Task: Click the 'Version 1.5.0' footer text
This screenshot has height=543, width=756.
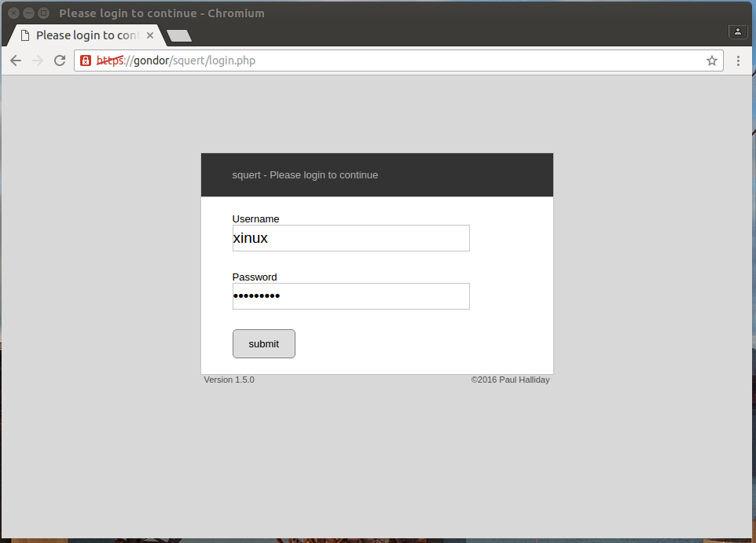Action: [229, 380]
